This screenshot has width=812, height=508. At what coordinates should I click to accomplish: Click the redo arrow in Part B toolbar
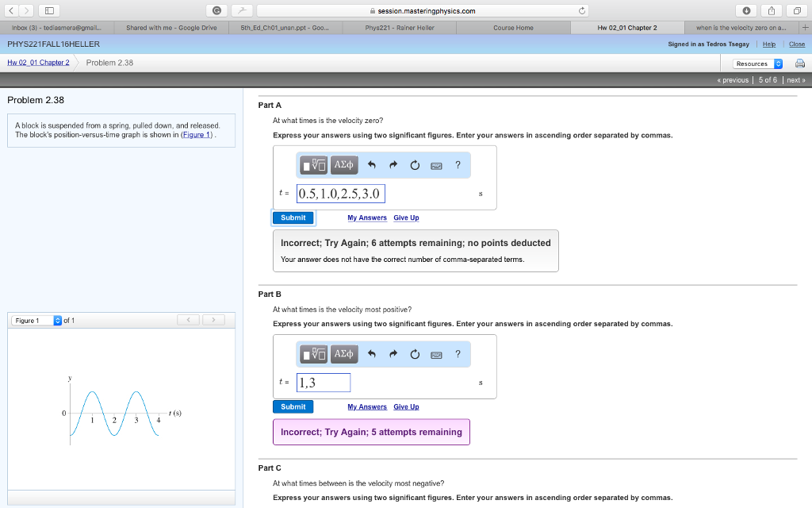[x=392, y=354]
